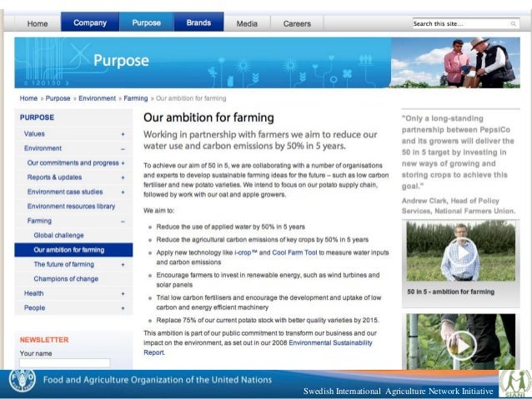Open the Cool Farm Tool link

click(x=294, y=252)
